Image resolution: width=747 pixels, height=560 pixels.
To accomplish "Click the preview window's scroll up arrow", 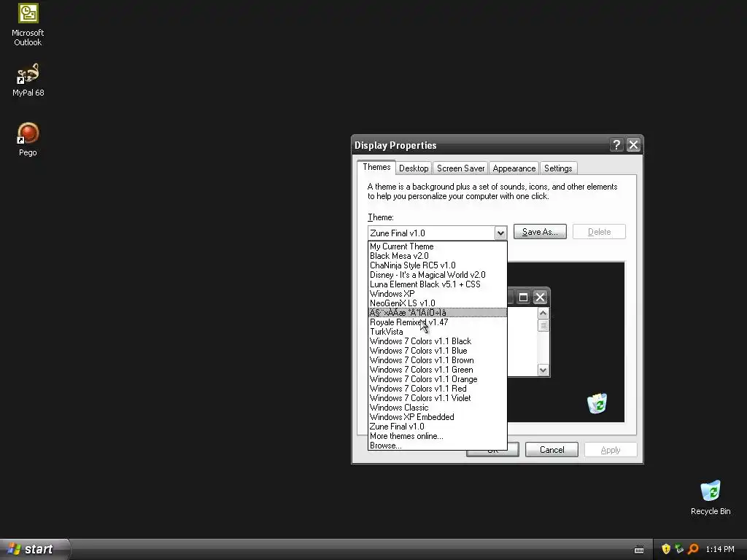I will (x=543, y=314).
